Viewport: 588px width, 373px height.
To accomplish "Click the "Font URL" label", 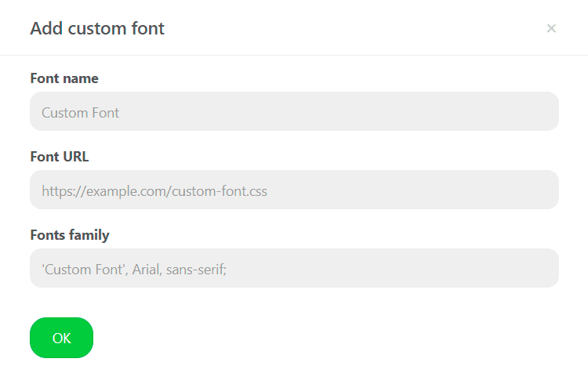I will coord(60,157).
